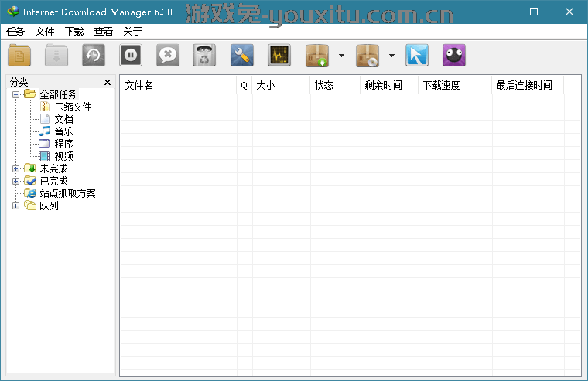Select 未完成 category
The height and width of the screenshot is (381, 588).
[x=53, y=168]
